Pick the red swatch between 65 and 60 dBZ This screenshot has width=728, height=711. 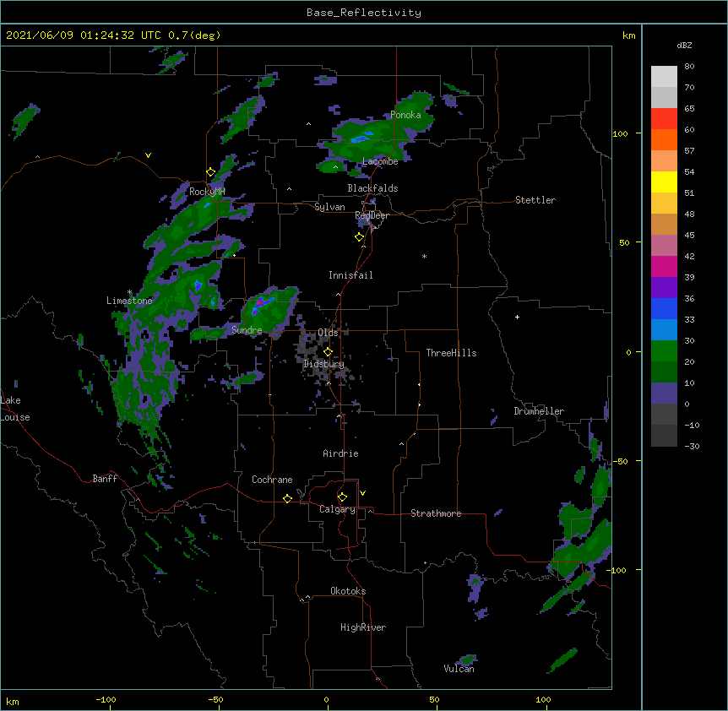coord(664,119)
